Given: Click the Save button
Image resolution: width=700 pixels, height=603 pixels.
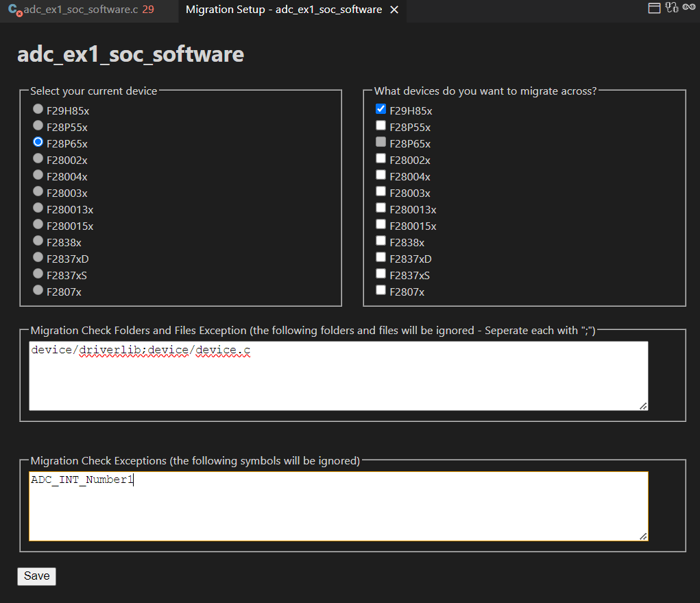Looking at the screenshot, I should [x=36, y=576].
